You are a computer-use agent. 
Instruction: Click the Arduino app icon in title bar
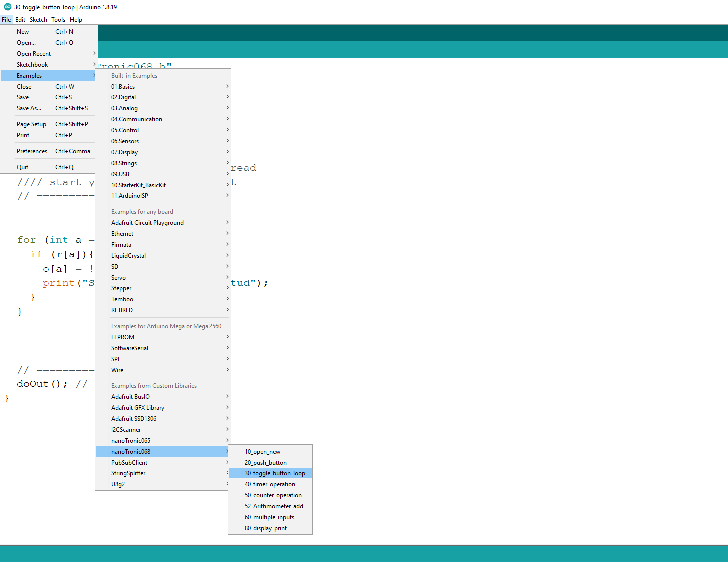point(7,7)
